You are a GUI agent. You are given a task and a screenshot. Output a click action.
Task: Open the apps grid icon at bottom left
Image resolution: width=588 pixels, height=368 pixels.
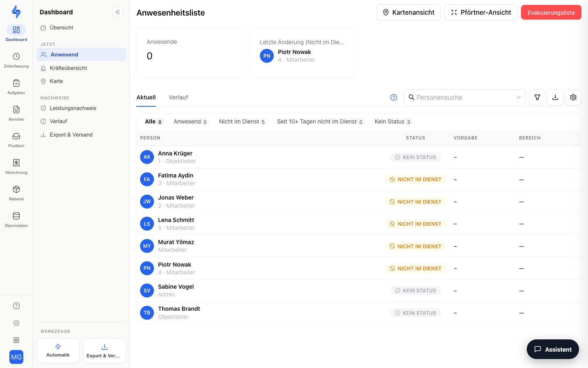(16, 340)
